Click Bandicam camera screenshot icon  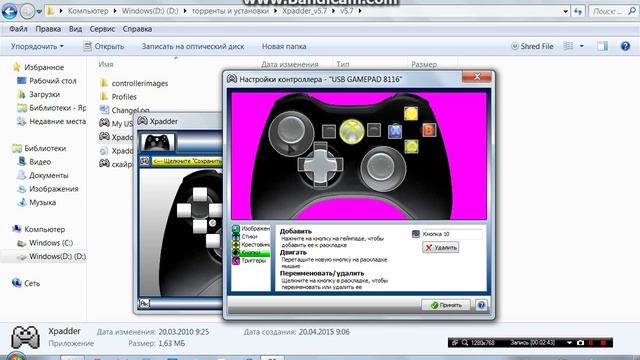coord(580,343)
